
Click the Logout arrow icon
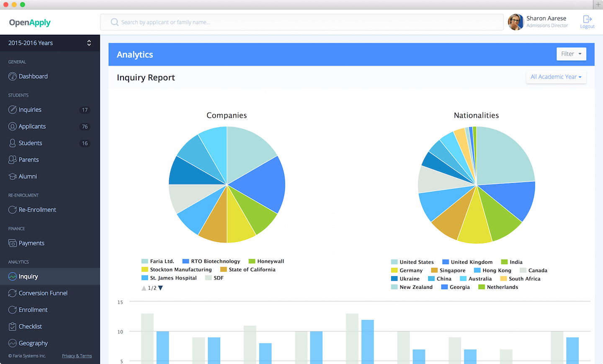[x=587, y=19]
